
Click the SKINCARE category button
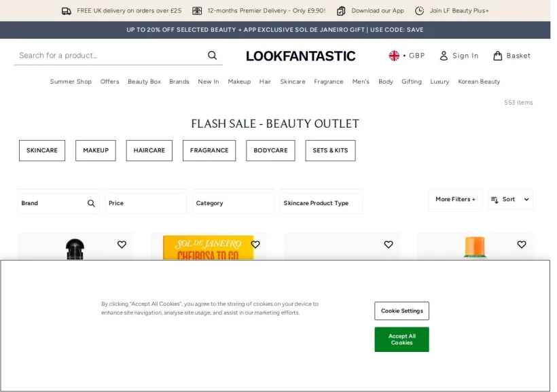(x=42, y=151)
